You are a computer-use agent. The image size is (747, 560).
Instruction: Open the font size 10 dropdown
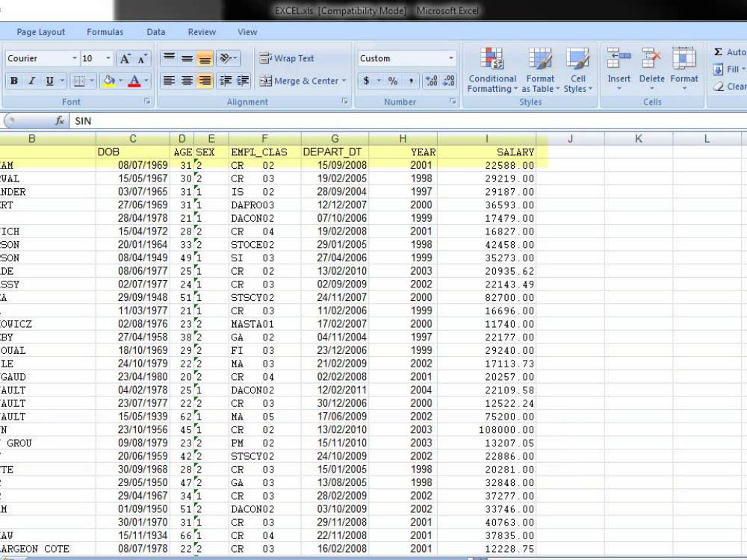click(108, 58)
